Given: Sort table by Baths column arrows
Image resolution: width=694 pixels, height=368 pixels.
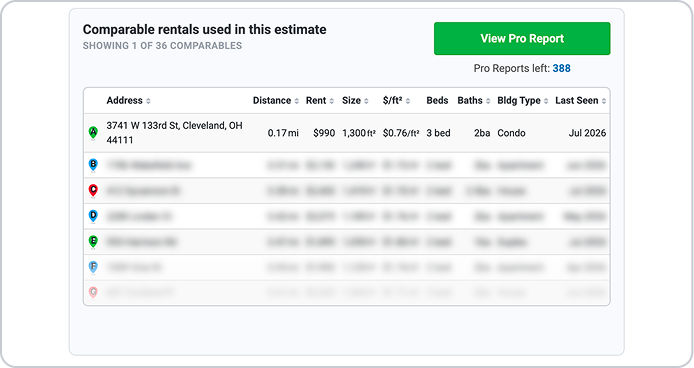Looking at the screenshot, I should [488, 101].
